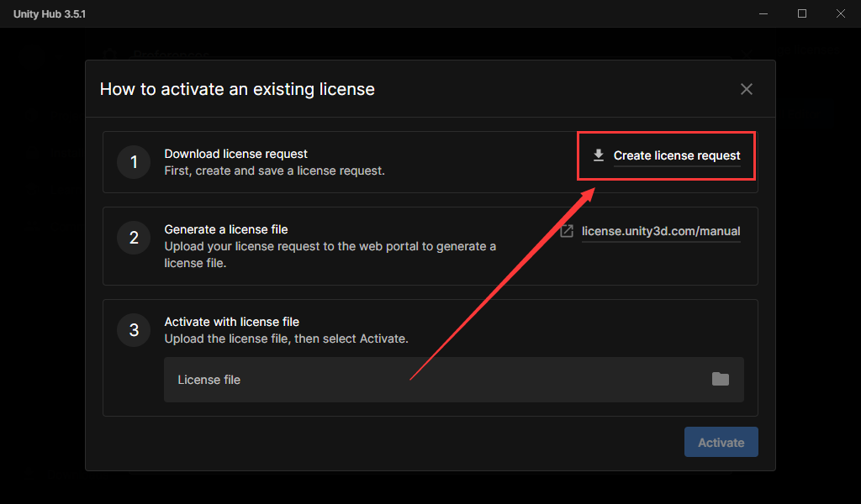Image resolution: width=861 pixels, height=504 pixels.
Task: Click the folder browse icon in the License file field
Action: click(x=720, y=379)
